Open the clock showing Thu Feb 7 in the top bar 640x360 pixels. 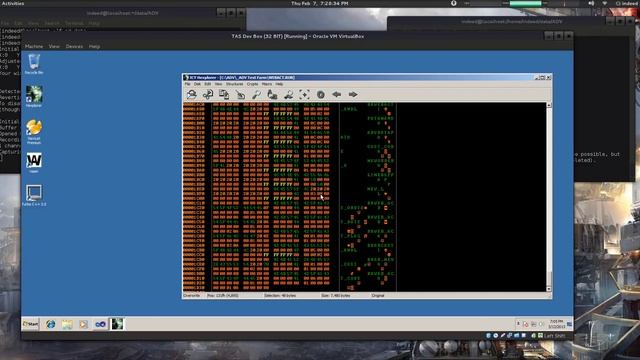coord(320,3)
